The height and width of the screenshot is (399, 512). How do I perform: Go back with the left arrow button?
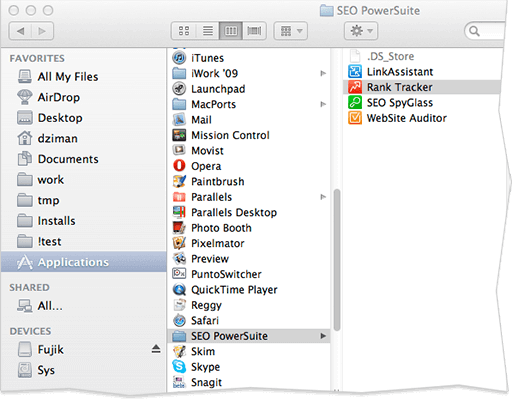point(20,31)
